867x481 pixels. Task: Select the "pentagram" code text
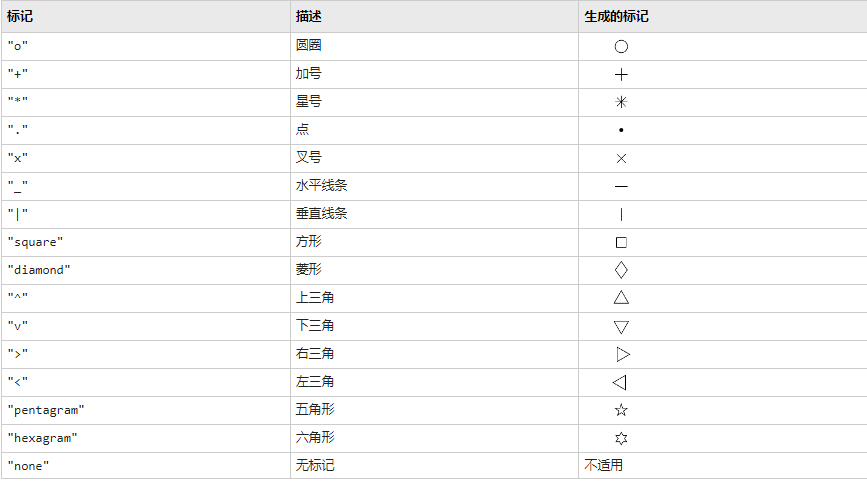point(46,410)
